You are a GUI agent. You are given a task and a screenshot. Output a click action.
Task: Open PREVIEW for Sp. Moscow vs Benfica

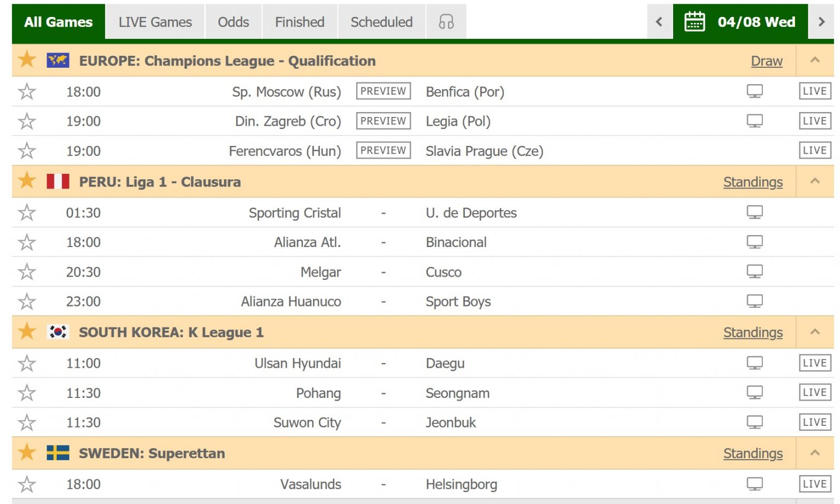coord(383,91)
